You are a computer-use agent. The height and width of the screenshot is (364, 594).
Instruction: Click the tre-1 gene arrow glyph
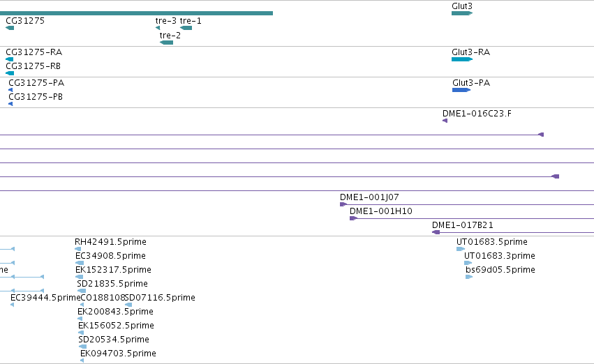coord(186,28)
